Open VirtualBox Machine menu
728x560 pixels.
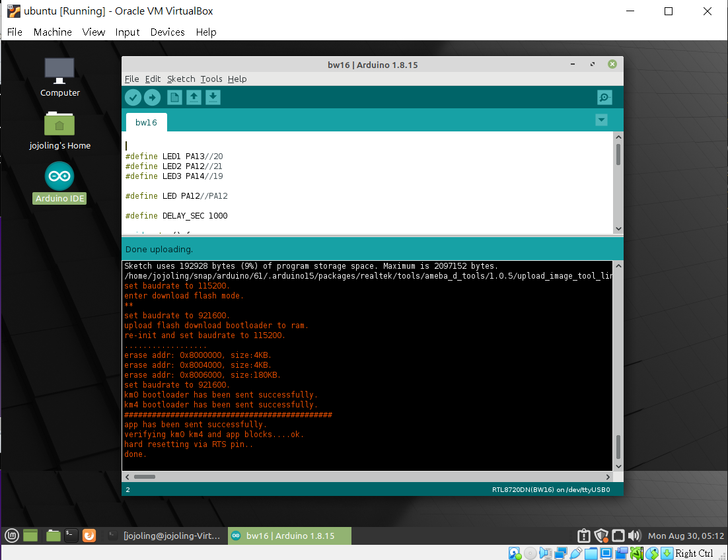pyautogui.click(x=52, y=32)
